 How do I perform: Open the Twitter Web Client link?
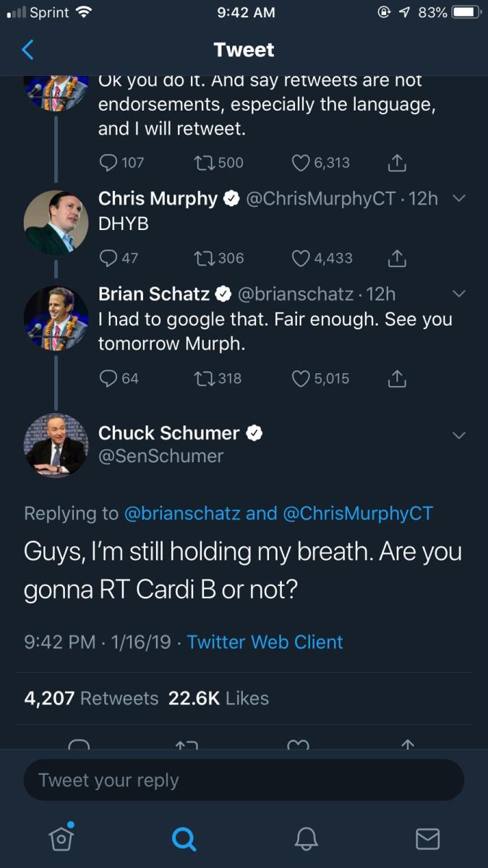coord(265,642)
